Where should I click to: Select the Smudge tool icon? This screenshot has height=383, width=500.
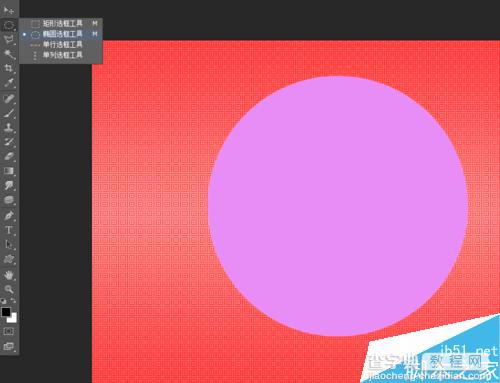point(9,185)
